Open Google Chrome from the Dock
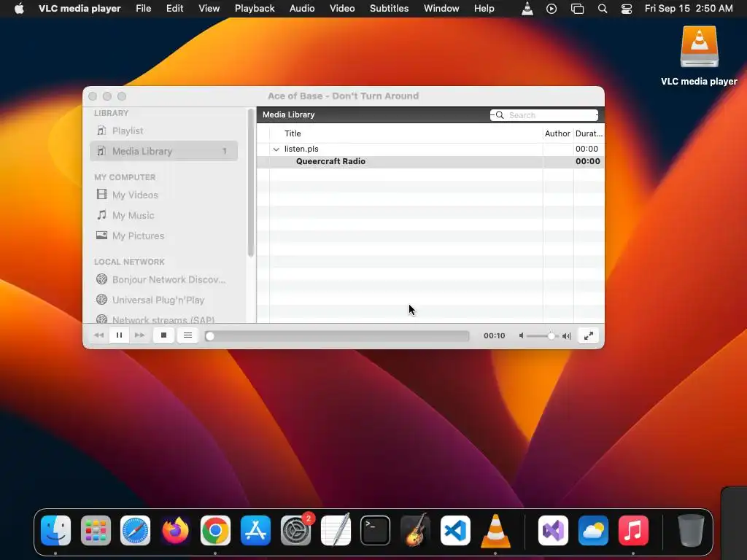Screen dimensions: 747x560 point(215,530)
